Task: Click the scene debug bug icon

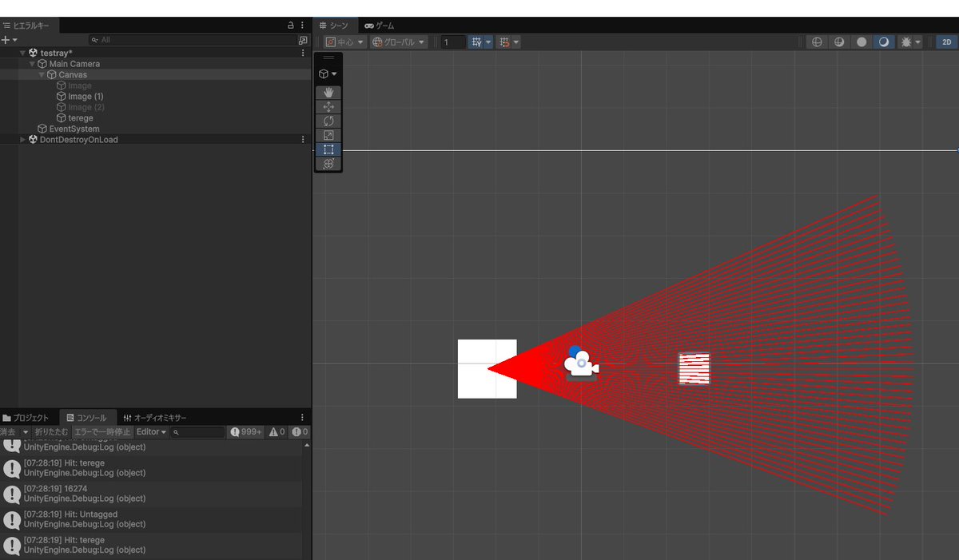Action: coord(905,42)
